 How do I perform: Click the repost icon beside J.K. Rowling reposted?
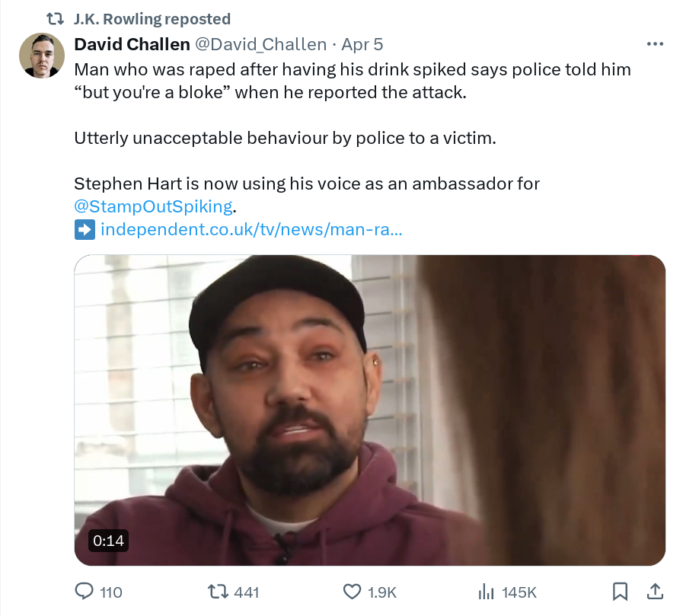click(56, 19)
